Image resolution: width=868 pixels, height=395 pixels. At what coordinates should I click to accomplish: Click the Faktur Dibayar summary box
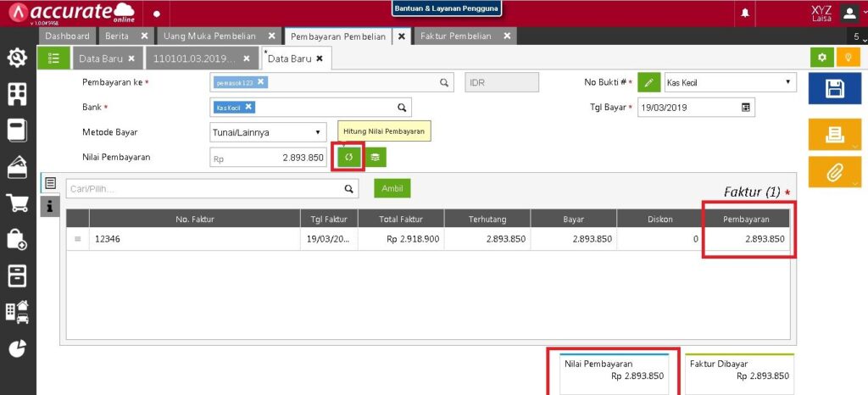tap(739, 374)
